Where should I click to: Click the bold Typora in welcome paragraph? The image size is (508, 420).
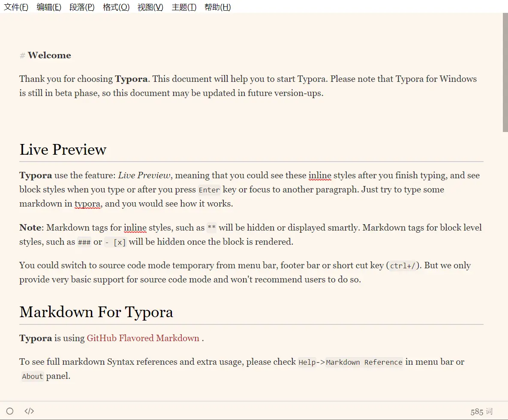[131, 79]
